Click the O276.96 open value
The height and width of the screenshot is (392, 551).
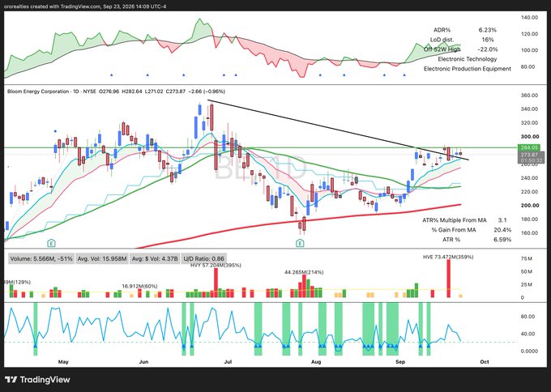click(109, 92)
